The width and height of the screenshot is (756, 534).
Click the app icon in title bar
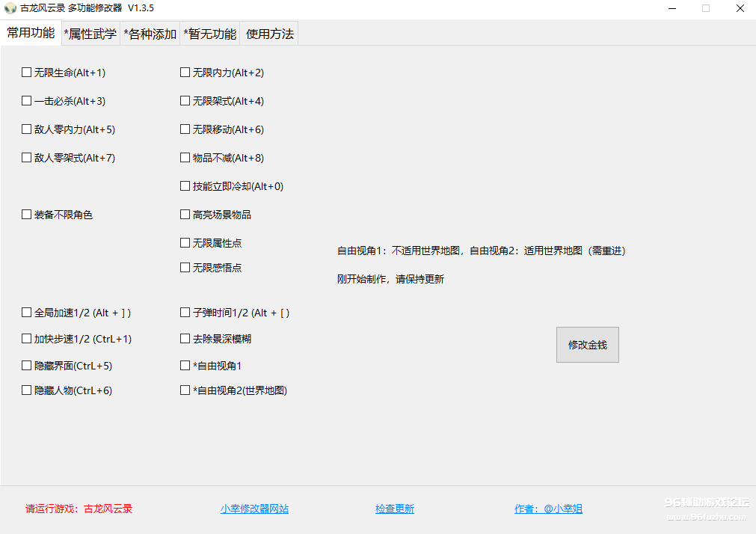click(10, 8)
